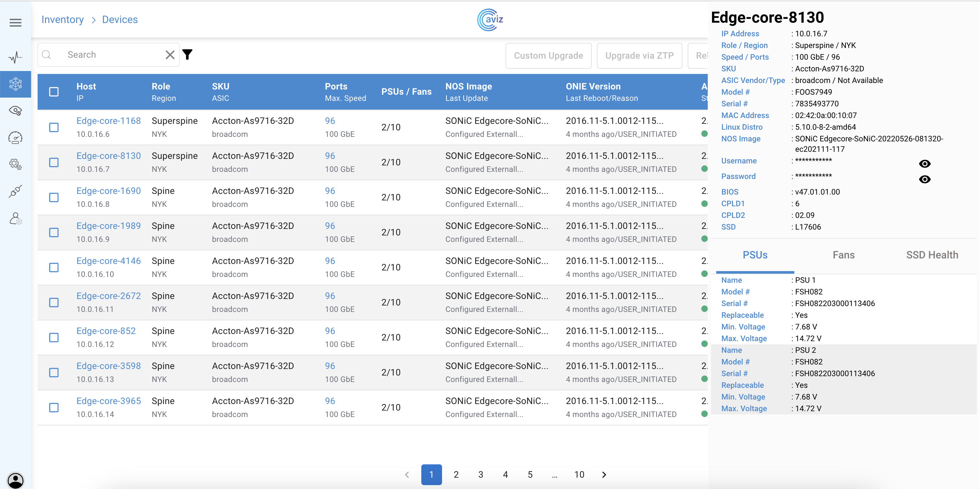980x489 pixels.
Task: Check the Edge-core-1168 row checkbox
Action: [x=54, y=127]
